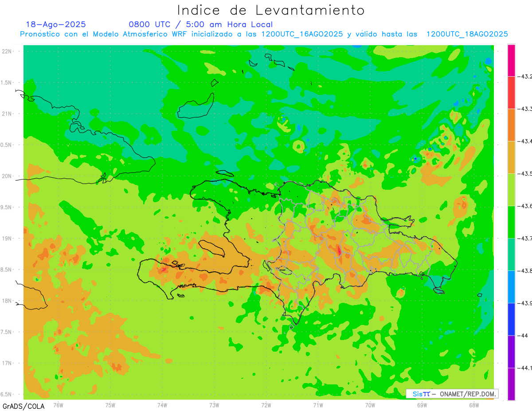Click the '-43.3' color scale value

coord(524,109)
